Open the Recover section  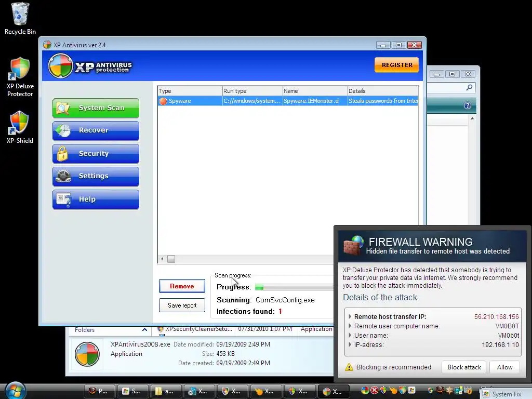click(96, 130)
